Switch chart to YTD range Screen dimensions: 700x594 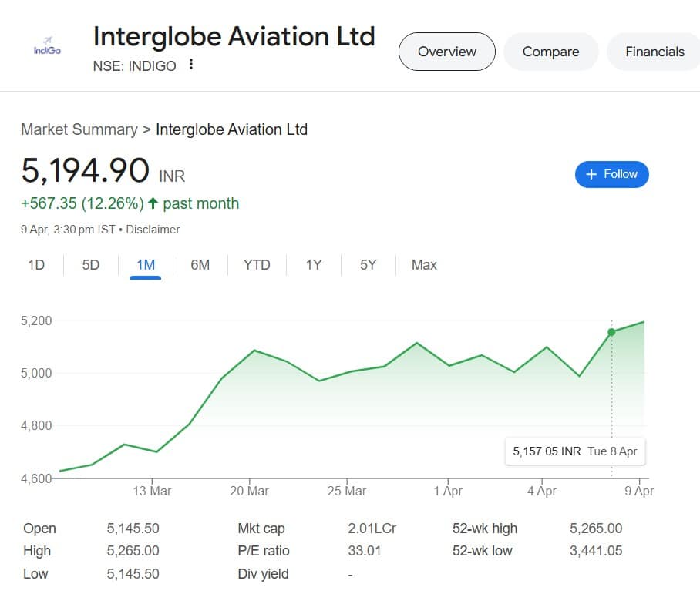coord(257,265)
